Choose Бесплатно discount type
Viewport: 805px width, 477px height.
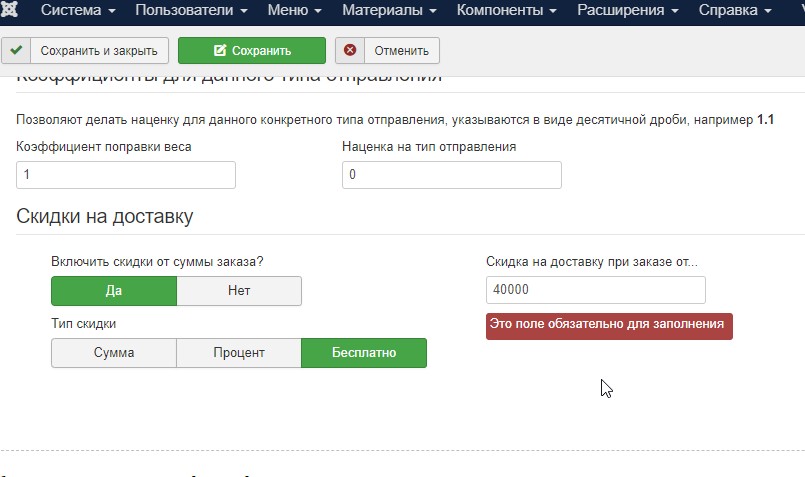[x=364, y=353]
